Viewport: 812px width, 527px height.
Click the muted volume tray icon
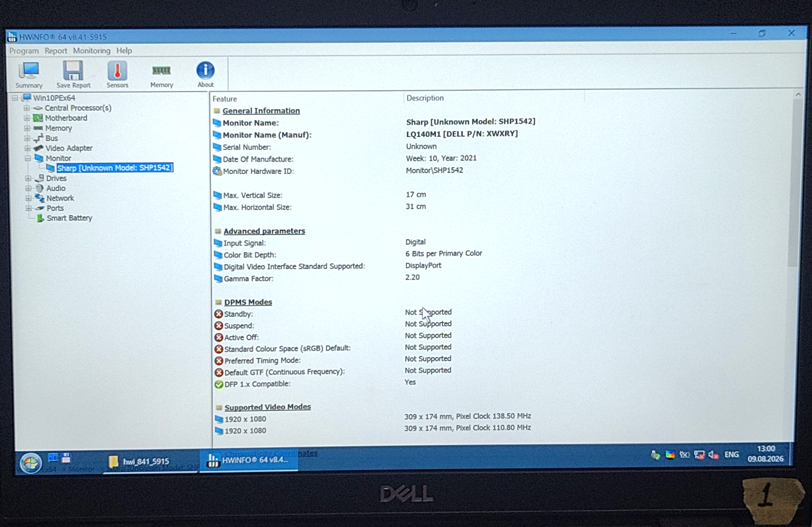(713, 455)
